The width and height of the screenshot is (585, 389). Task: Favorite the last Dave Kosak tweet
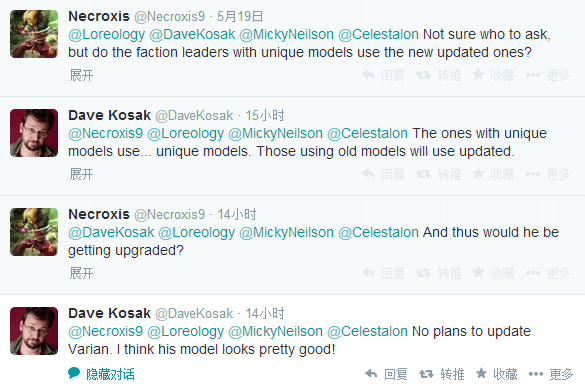(x=497, y=374)
